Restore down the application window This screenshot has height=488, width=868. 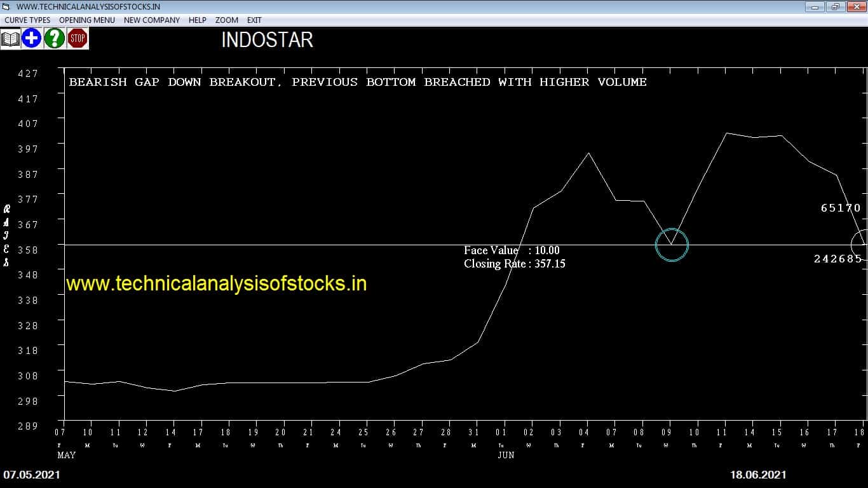[834, 6]
